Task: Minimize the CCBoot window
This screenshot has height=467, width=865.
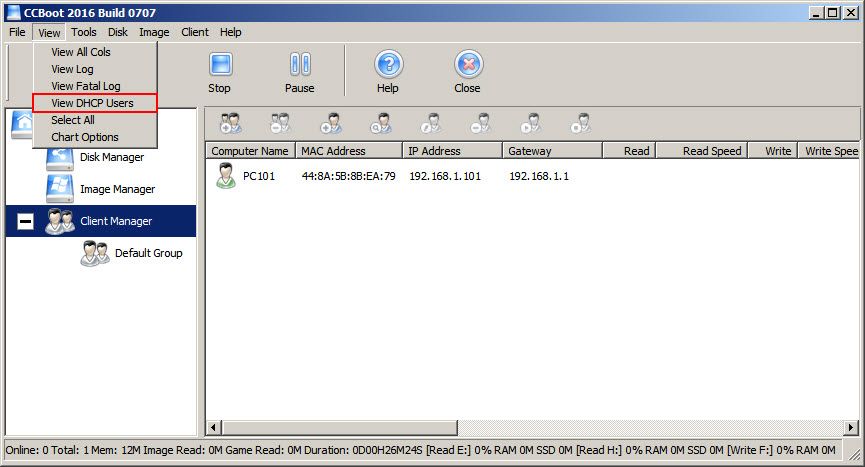Action: (x=816, y=12)
